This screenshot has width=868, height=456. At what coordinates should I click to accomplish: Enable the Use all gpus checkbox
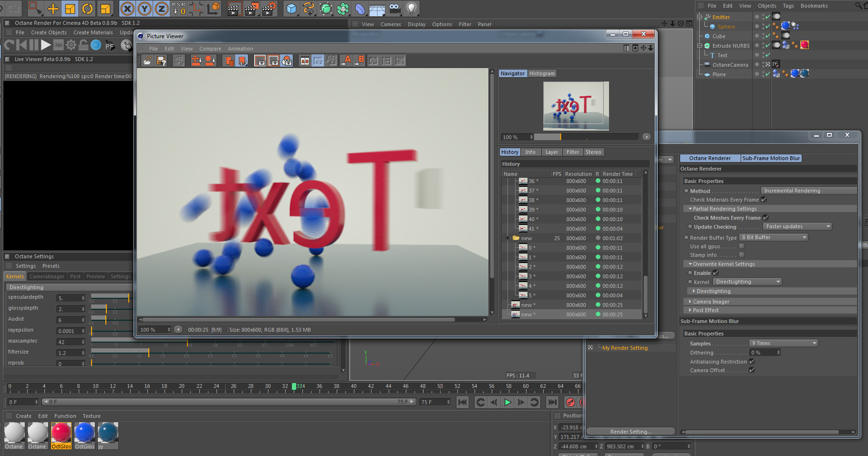[x=742, y=246]
